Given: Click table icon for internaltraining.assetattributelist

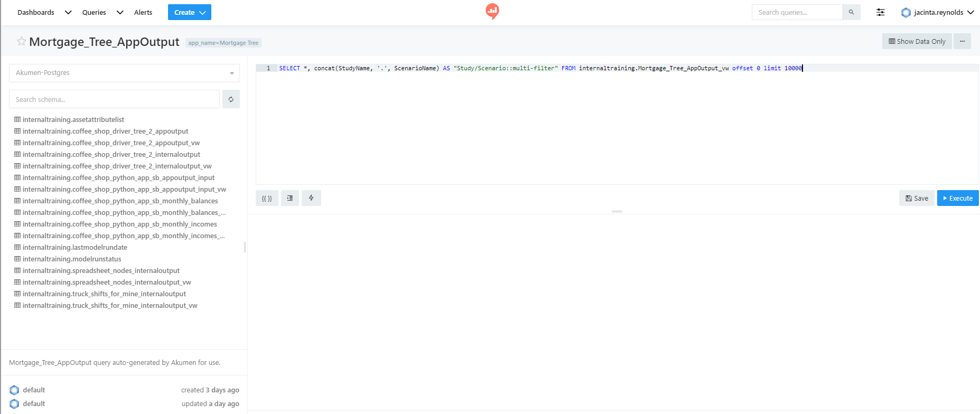Looking at the screenshot, I should (17, 119).
